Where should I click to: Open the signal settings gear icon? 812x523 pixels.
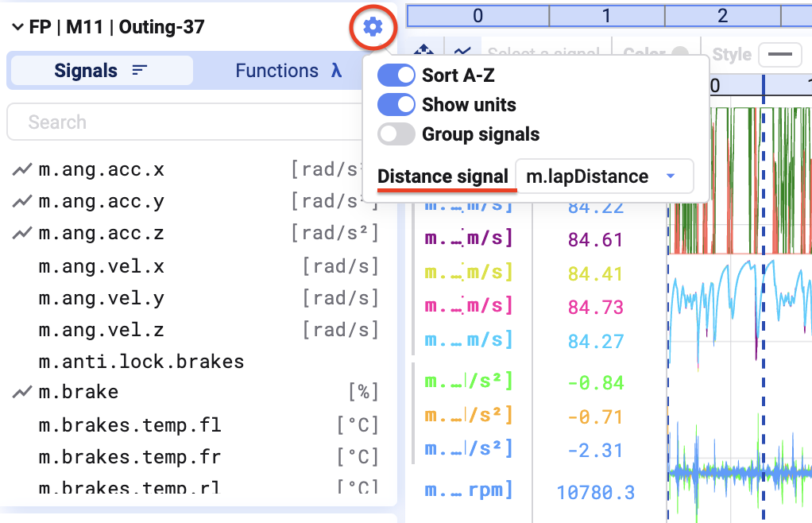373,27
